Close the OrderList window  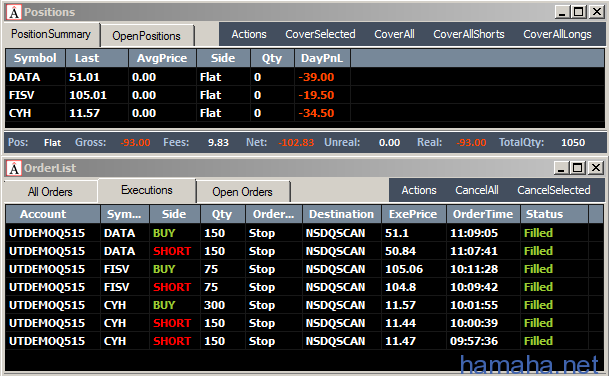(596, 168)
